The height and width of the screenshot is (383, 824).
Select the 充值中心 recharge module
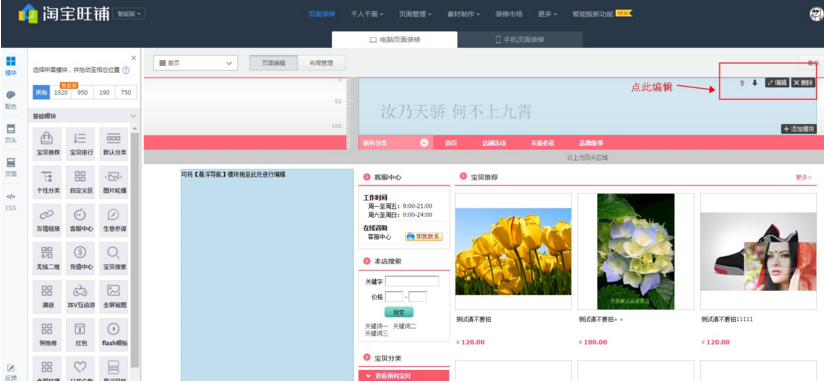click(80, 258)
